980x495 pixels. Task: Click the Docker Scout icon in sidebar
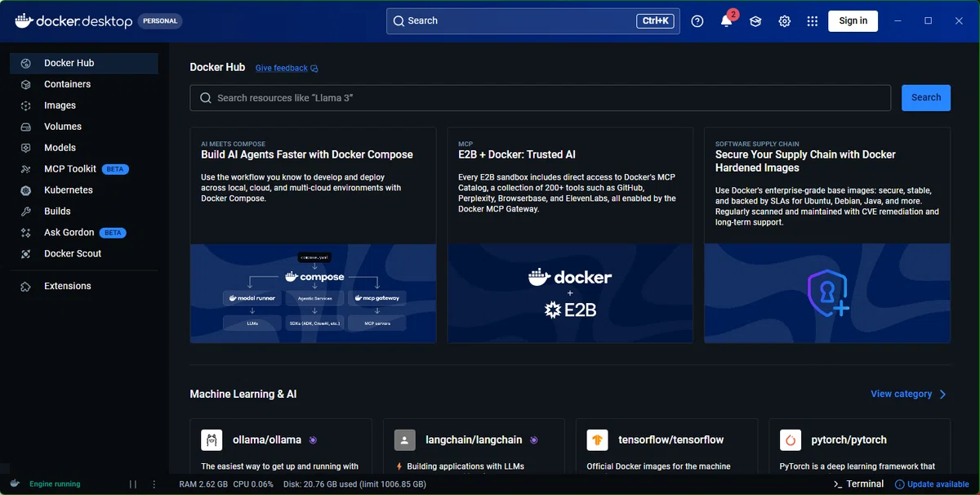(x=26, y=254)
